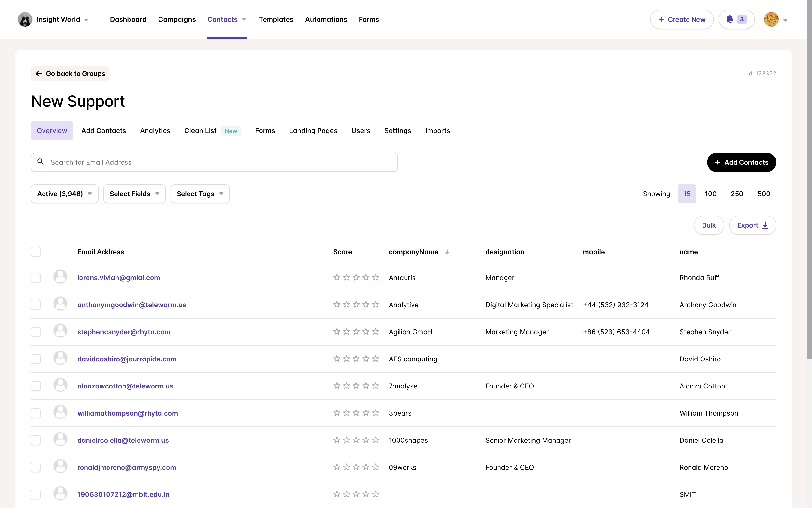Click the page vertical scrollbar
Viewport: 812px width, 508px height.
coord(809,180)
